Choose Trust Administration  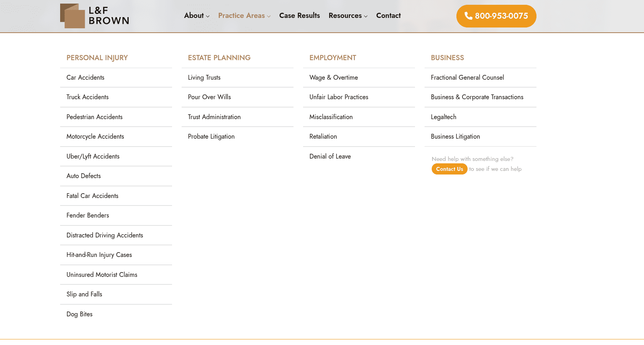[237, 117]
